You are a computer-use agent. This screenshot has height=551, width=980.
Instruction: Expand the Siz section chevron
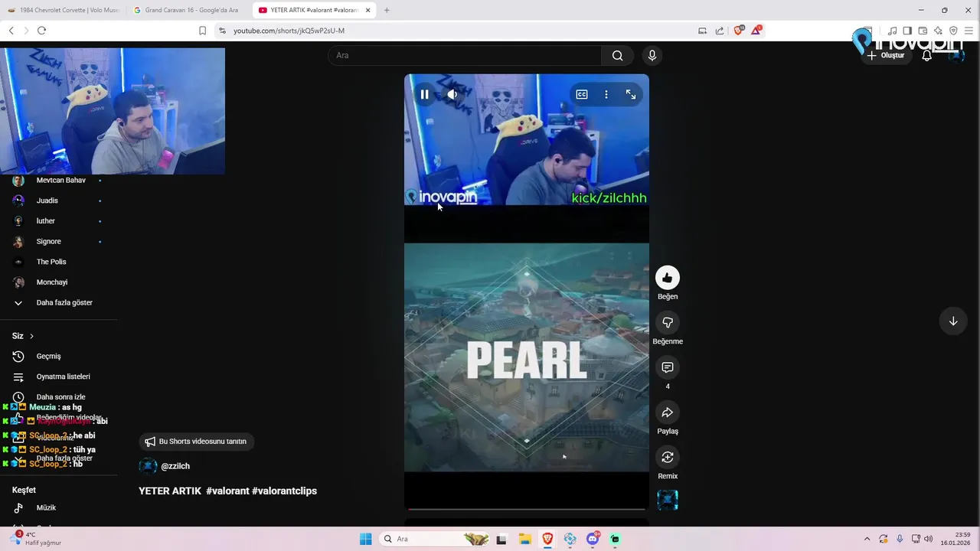pyautogui.click(x=31, y=336)
